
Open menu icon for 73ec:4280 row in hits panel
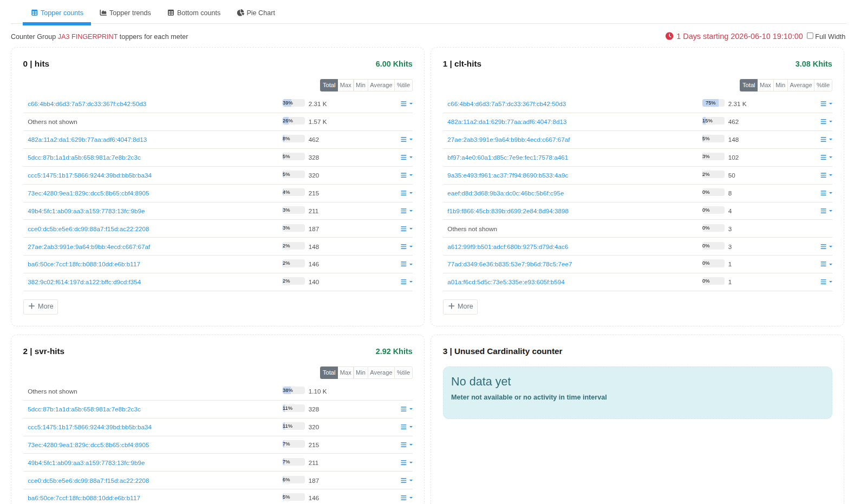[x=406, y=193]
